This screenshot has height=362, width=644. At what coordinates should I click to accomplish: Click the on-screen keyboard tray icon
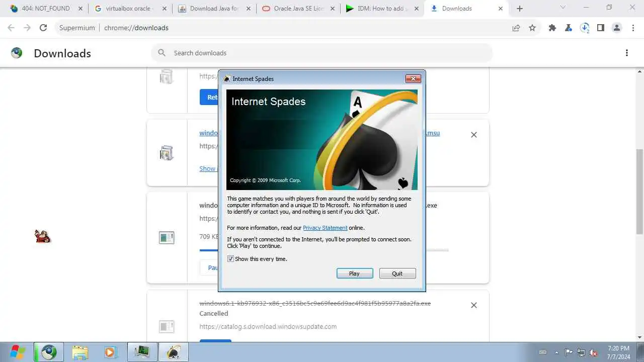click(x=543, y=352)
